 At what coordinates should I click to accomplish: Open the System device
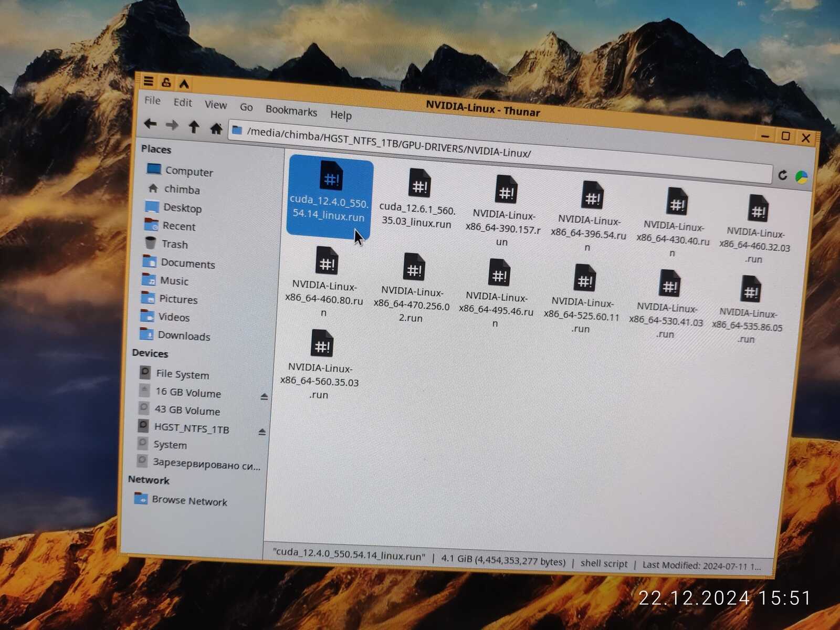click(x=162, y=444)
